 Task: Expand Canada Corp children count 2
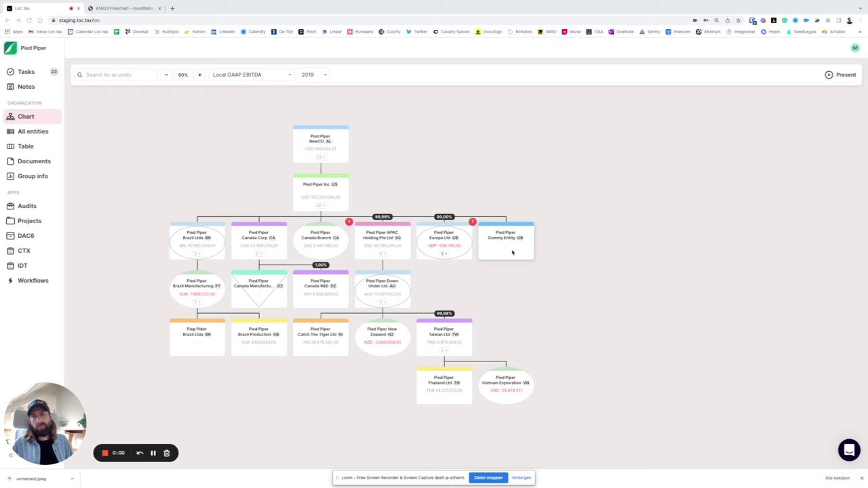pyautogui.click(x=258, y=253)
